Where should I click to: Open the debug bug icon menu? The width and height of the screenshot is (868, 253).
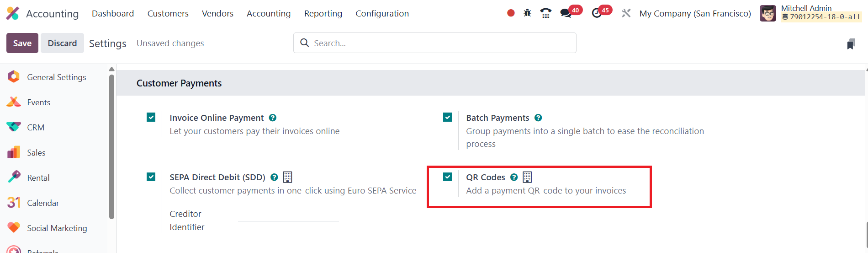[x=527, y=13]
